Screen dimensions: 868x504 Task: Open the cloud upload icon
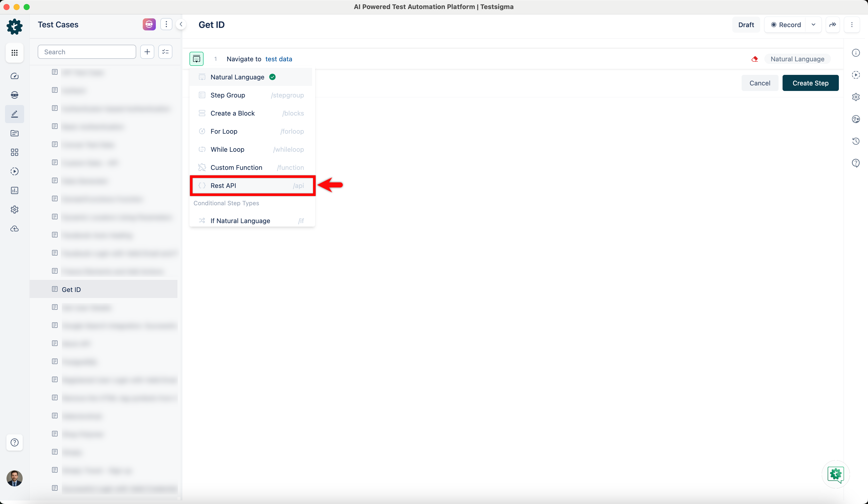(x=15, y=229)
